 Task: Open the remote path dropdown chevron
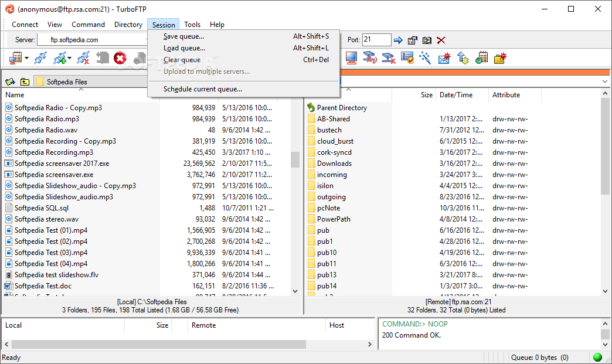tap(604, 81)
